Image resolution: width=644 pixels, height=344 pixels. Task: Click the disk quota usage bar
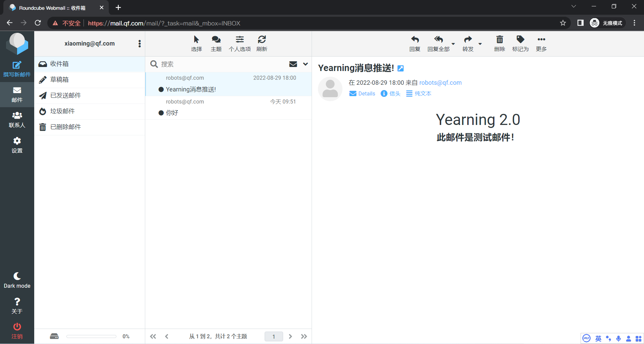click(x=91, y=336)
